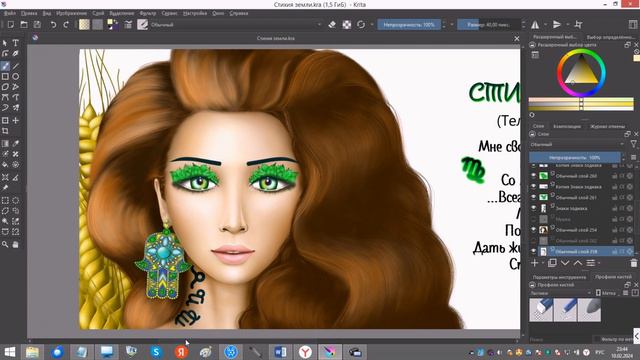The width and height of the screenshot is (640, 360).
Task: Open the Фильтр menu
Action: [148, 13]
